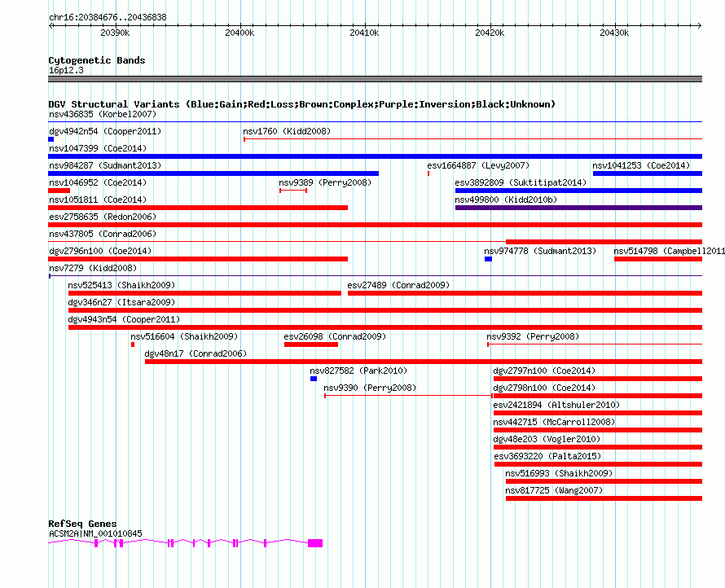
Task: Open nsv514798 (Campbell2011) variant
Action: (x=669, y=251)
